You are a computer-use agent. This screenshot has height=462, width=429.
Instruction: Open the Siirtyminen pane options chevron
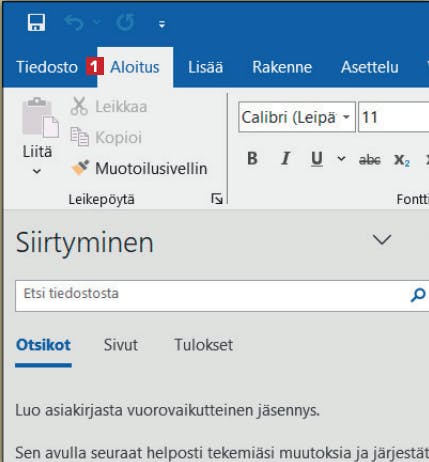click(381, 240)
